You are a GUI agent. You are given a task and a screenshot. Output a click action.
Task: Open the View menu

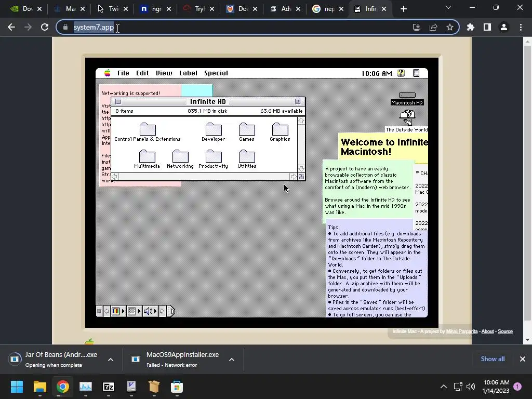(x=164, y=73)
